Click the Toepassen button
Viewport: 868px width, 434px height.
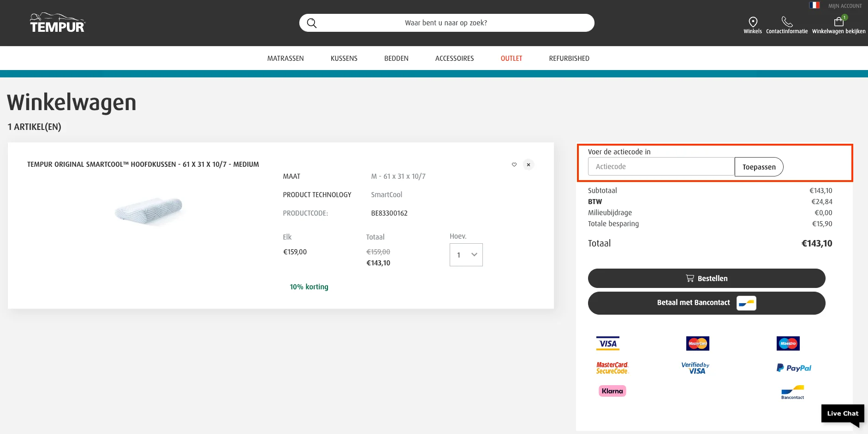[759, 167]
